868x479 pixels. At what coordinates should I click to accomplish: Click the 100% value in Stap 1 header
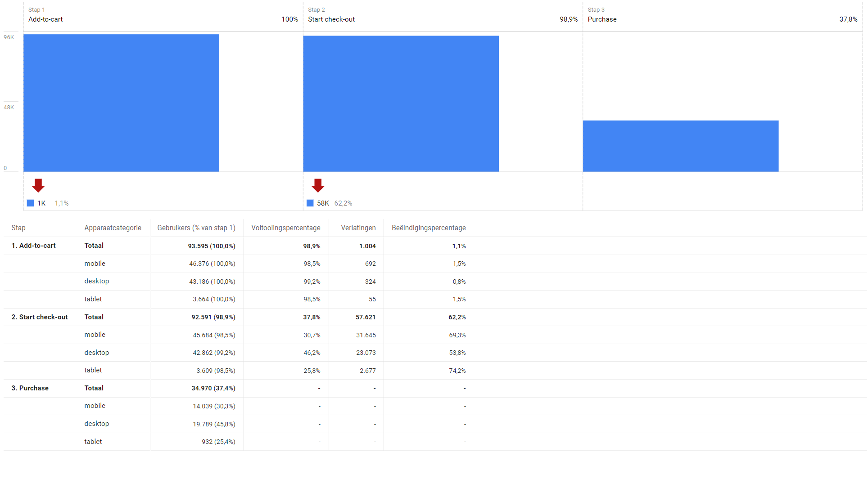[x=289, y=19]
